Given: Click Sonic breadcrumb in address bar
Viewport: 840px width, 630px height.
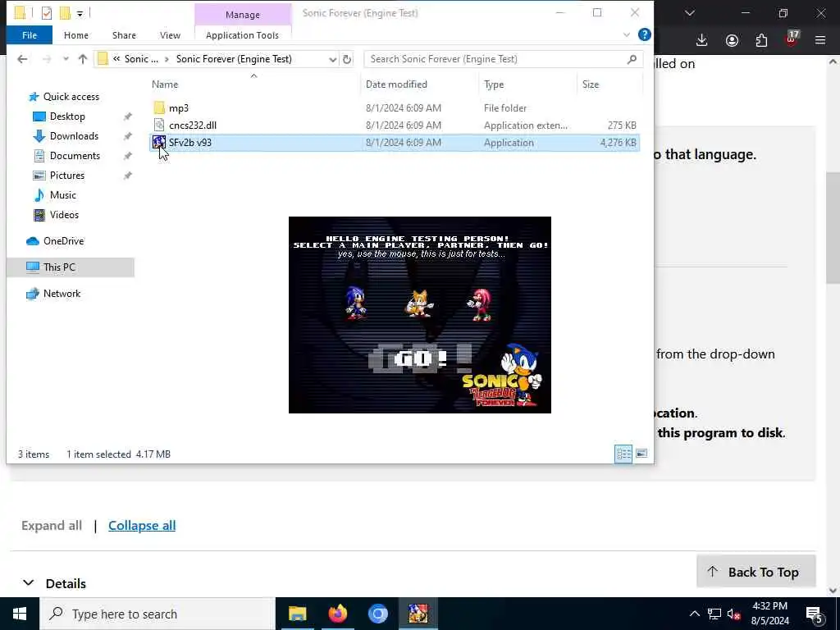Looking at the screenshot, I should (x=141, y=59).
